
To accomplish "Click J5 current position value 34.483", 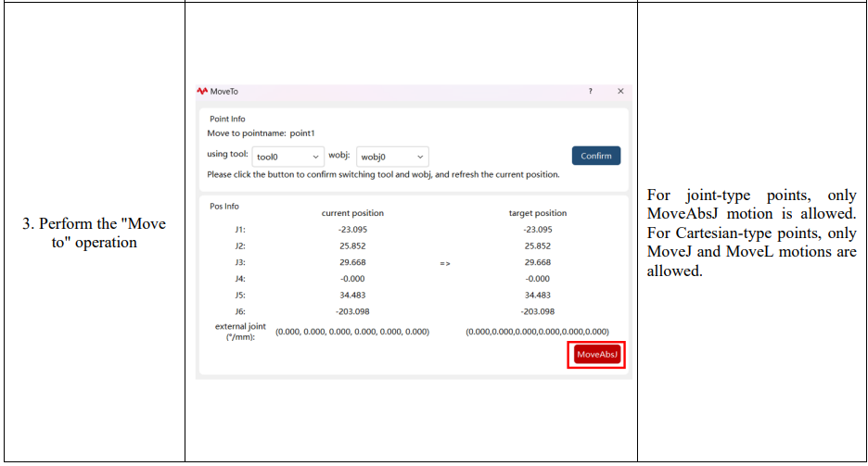I will click(352, 296).
